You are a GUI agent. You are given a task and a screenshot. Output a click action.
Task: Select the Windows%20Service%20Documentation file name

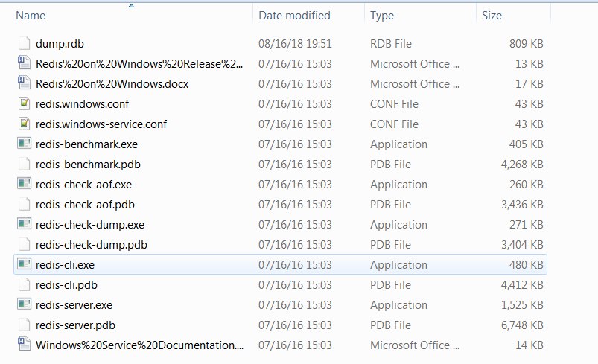[139, 345]
